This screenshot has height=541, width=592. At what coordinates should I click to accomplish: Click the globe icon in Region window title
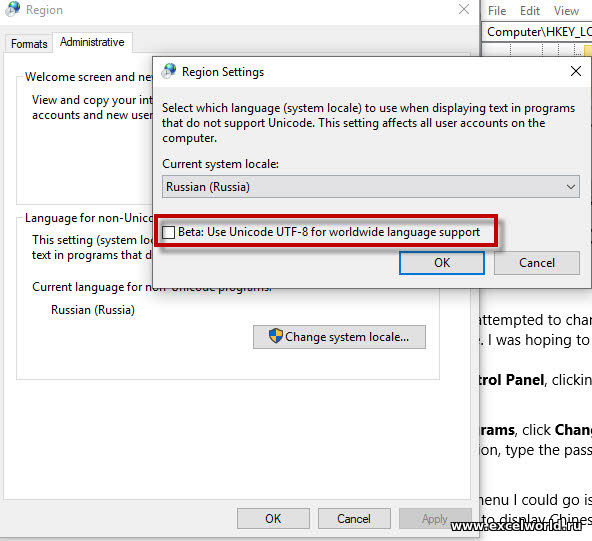tap(13, 9)
